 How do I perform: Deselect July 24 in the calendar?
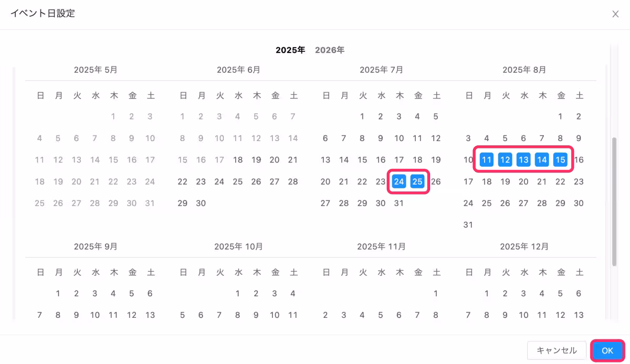coord(399,181)
